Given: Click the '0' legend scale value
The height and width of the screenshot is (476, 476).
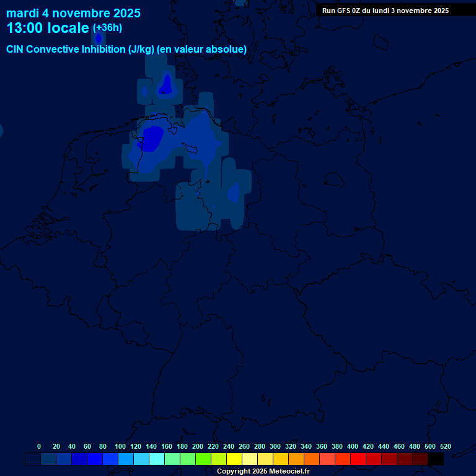Looking at the screenshot, I should (39, 446).
